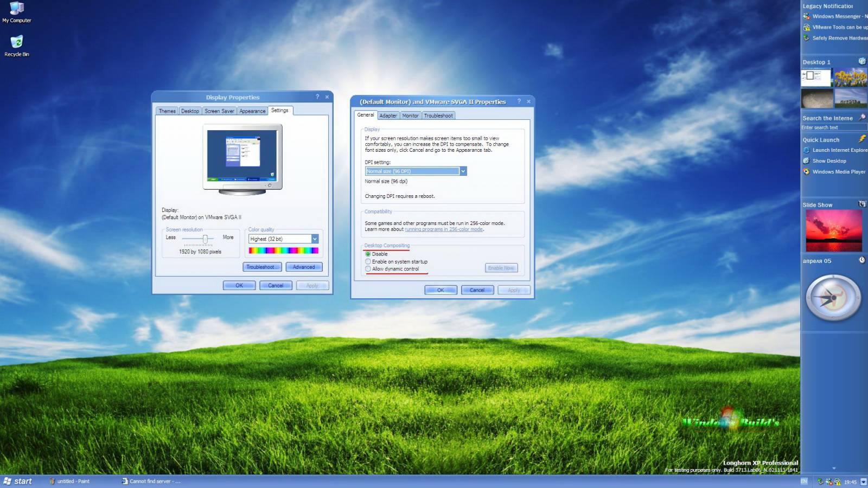The height and width of the screenshot is (488, 868).
Task: Switch to the Desktop tab
Action: [x=190, y=111]
